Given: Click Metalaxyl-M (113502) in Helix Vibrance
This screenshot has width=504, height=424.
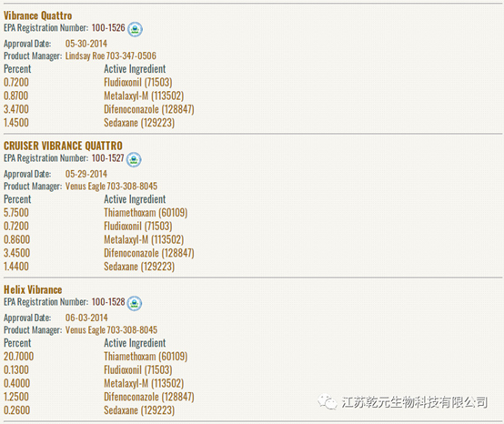Looking at the screenshot, I should pos(144,383).
